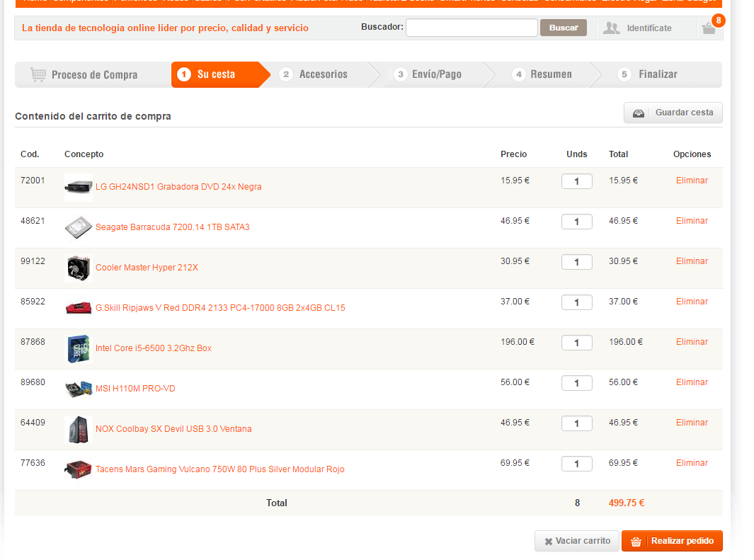Image resolution: width=754 pixels, height=560 pixels.
Task: Remove NOX Coolbay case via Eliminar
Action: (692, 423)
